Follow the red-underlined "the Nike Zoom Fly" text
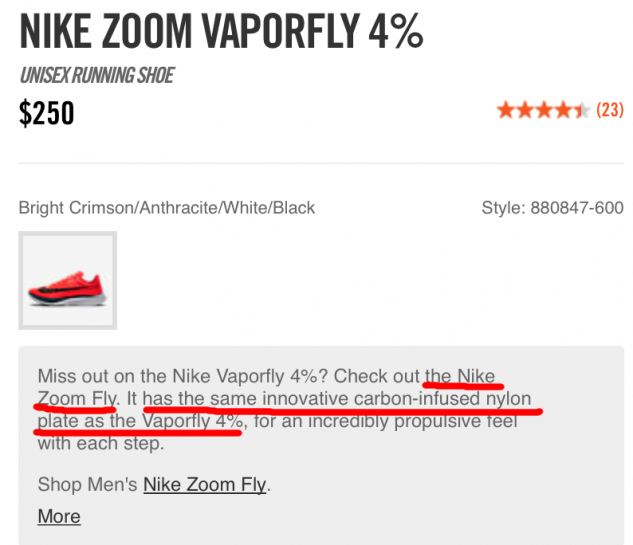 (x=460, y=377)
